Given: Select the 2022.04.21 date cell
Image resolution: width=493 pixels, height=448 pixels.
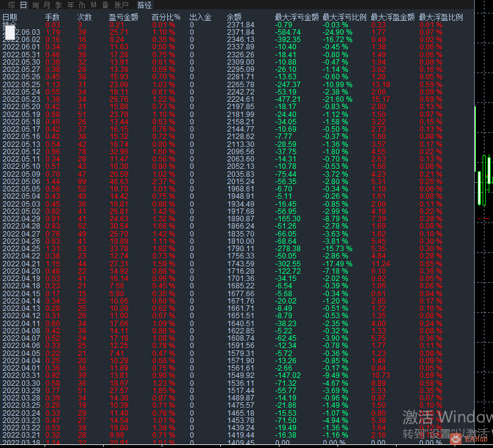Looking at the screenshot, I should pyautogui.click(x=21, y=263).
